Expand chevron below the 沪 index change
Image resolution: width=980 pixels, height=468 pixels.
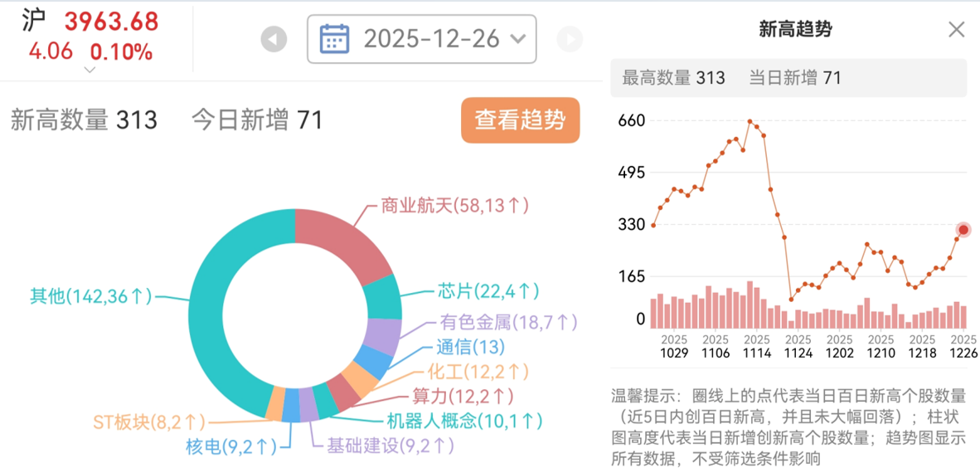(90, 70)
